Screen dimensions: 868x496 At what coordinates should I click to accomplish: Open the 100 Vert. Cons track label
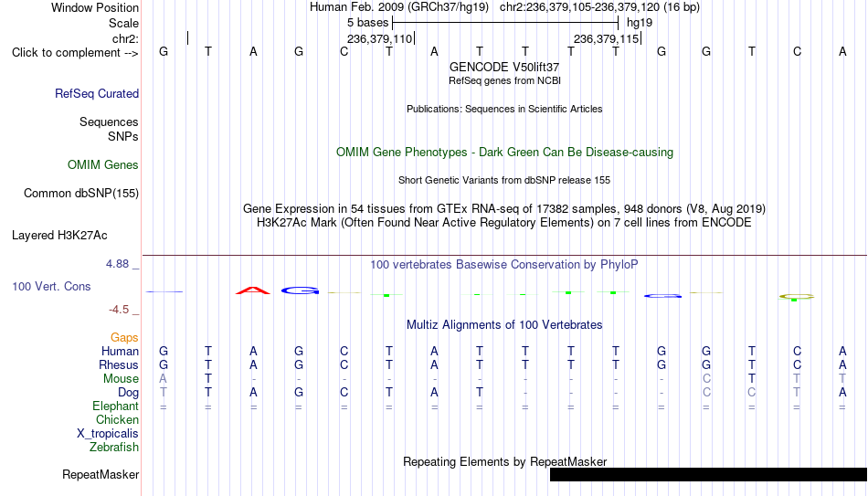pyautogui.click(x=51, y=286)
